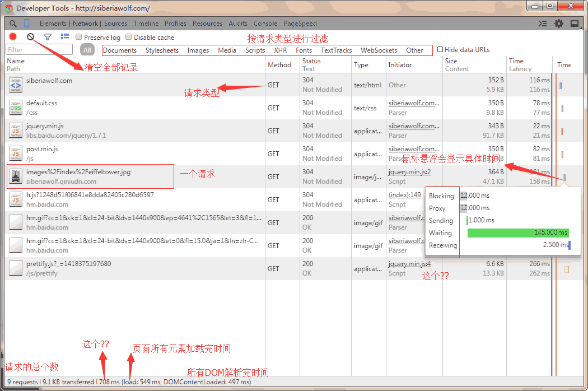This screenshot has height=391, width=588.
Task: Click the h.js script file icon
Action: (x=15, y=199)
